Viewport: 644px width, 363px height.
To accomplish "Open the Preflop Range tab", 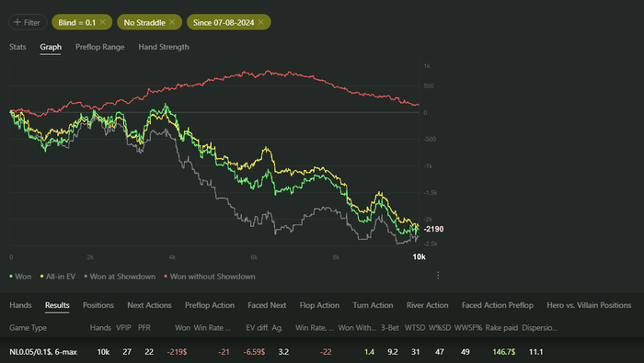I will click(99, 47).
